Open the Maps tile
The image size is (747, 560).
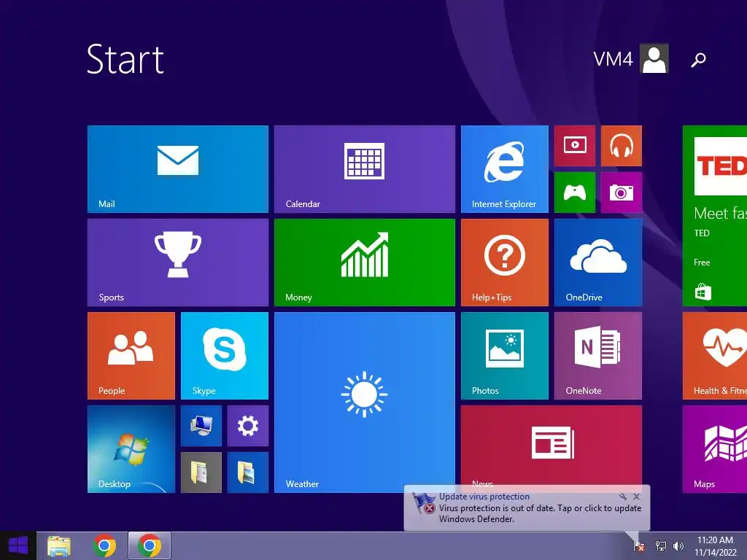point(715,449)
